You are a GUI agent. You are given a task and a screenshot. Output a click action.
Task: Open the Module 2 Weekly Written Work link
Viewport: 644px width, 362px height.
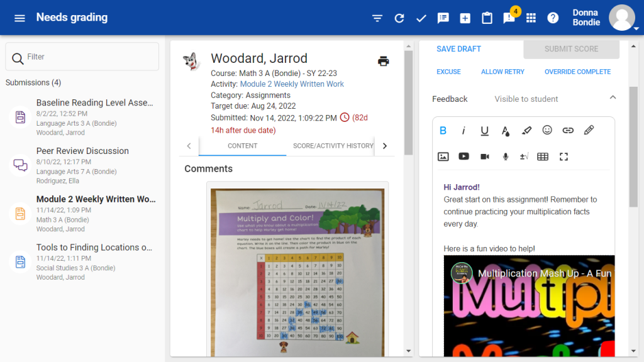click(x=292, y=84)
